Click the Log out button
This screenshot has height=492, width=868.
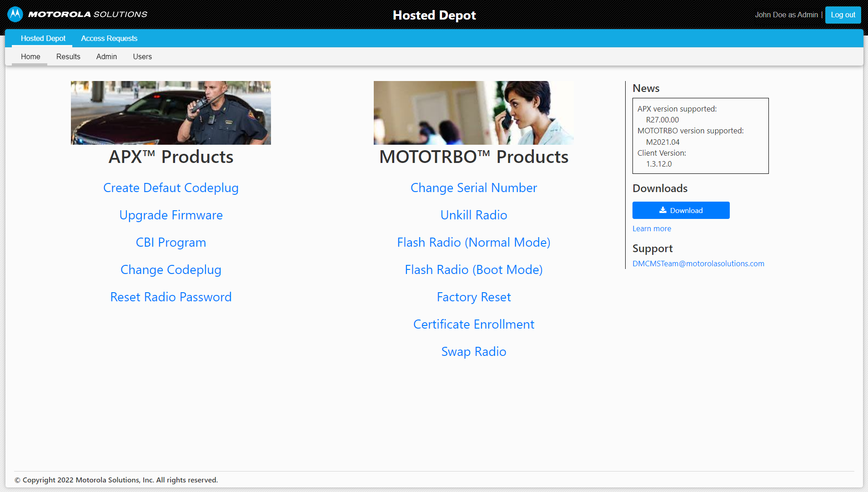pos(843,15)
